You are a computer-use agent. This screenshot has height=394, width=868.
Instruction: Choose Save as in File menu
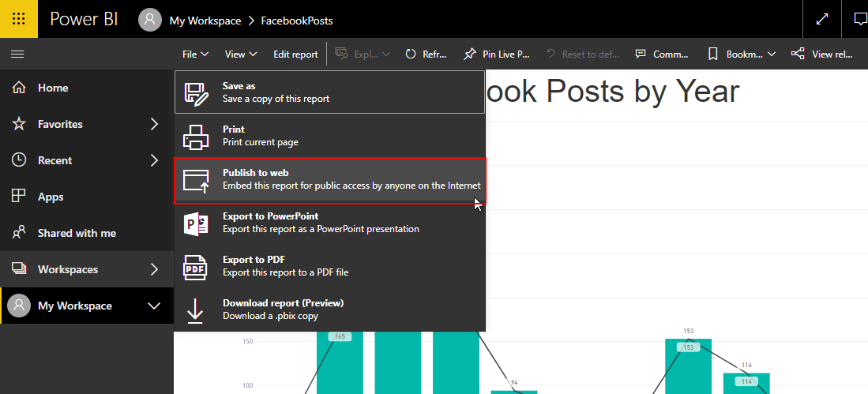point(330,92)
